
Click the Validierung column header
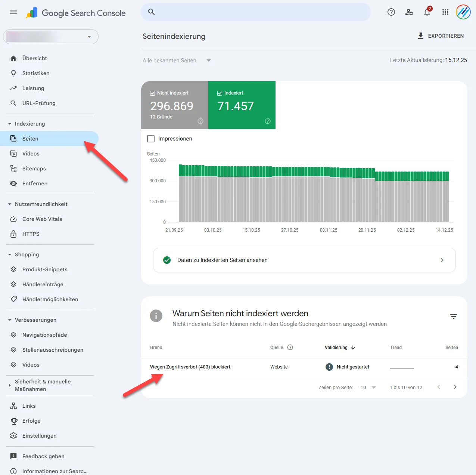point(340,348)
